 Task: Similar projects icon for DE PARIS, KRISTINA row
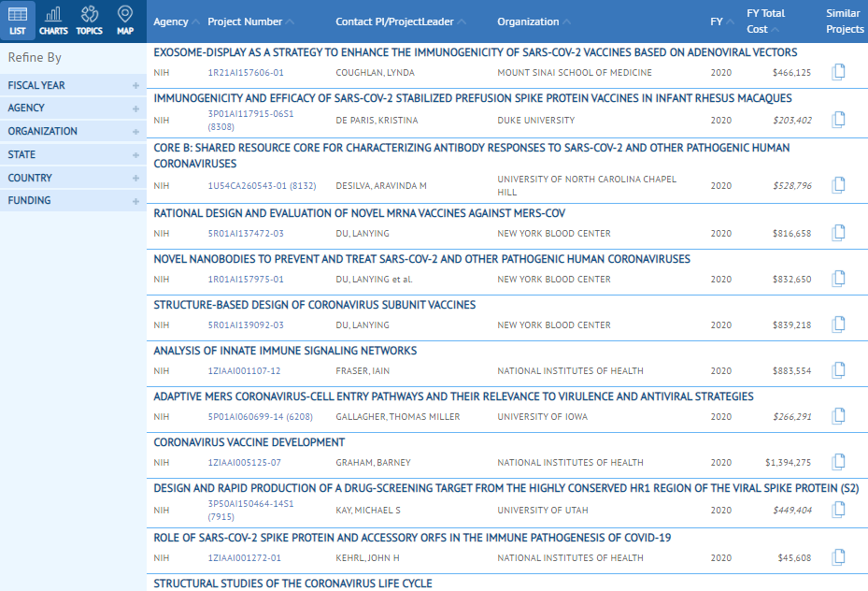tap(839, 120)
